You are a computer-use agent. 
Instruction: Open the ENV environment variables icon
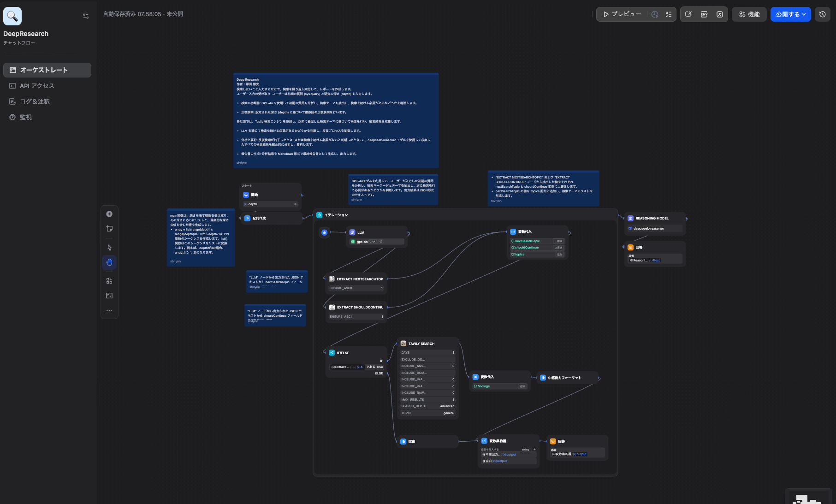tap(704, 14)
